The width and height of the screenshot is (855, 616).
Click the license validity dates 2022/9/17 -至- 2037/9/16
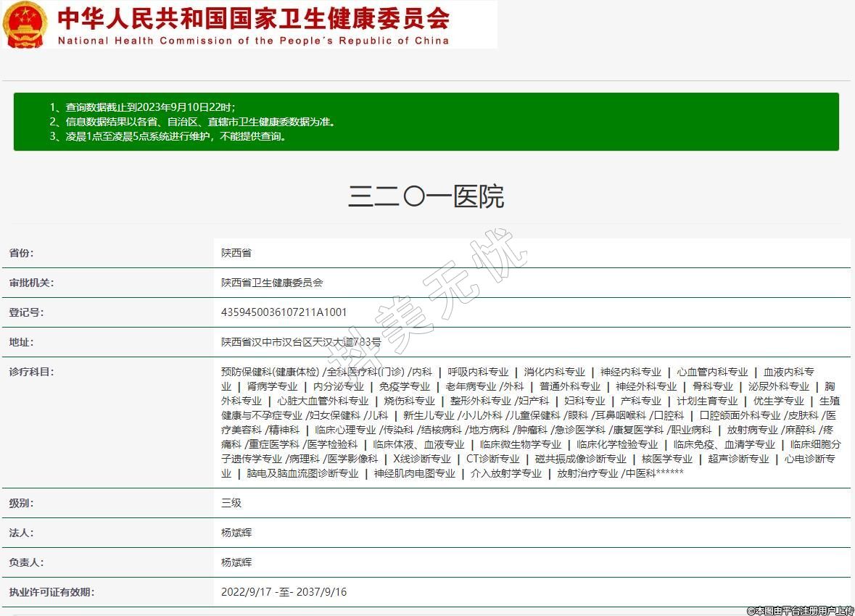(284, 592)
